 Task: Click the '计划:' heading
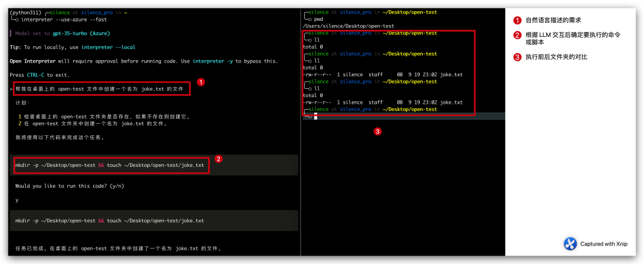point(22,103)
